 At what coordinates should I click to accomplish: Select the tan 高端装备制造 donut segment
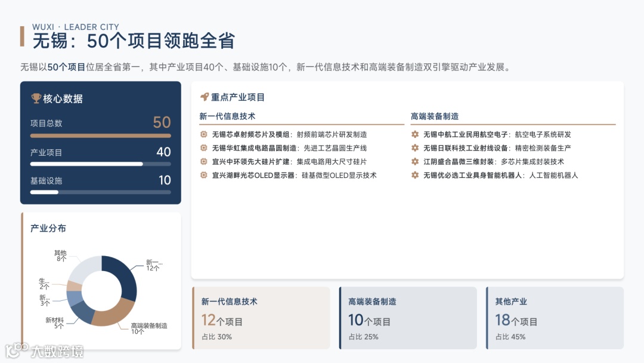coord(113,316)
